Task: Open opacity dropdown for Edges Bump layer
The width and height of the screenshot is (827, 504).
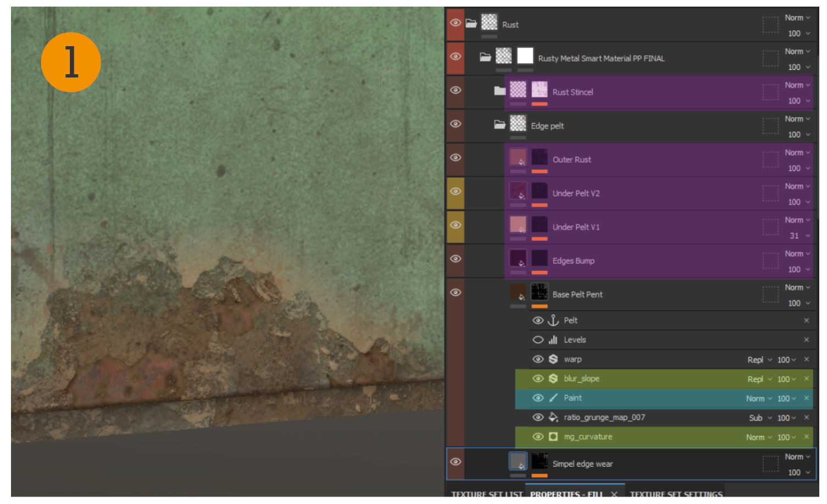Action: [x=799, y=269]
